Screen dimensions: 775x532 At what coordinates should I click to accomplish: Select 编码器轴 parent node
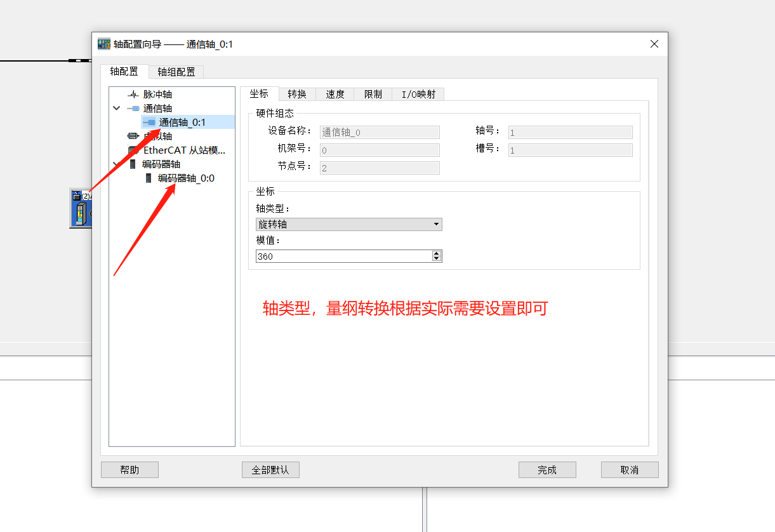pyautogui.click(x=161, y=164)
